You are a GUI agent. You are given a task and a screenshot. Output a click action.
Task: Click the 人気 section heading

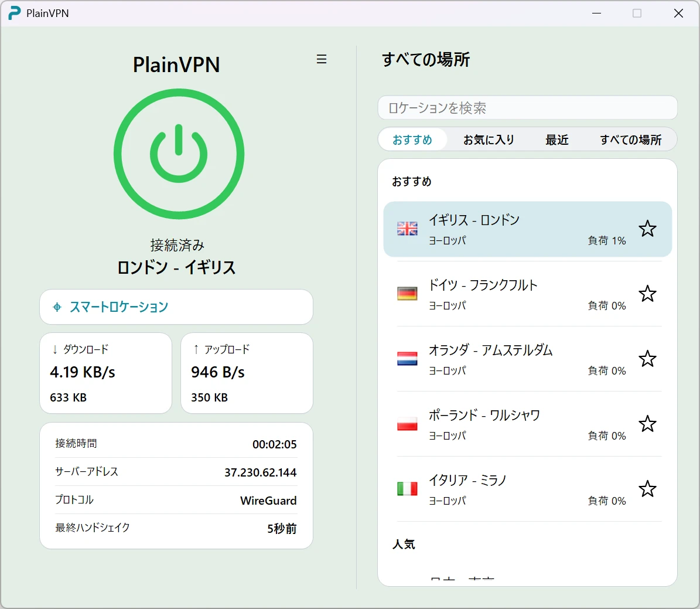click(404, 544)
